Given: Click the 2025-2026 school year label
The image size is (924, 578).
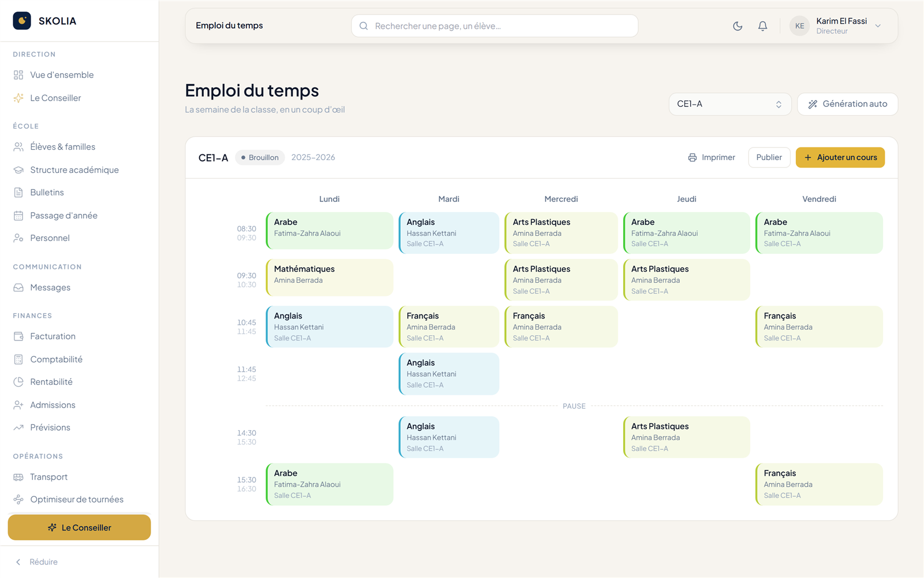Looking at the screenshot, I should tap(313, 158).
